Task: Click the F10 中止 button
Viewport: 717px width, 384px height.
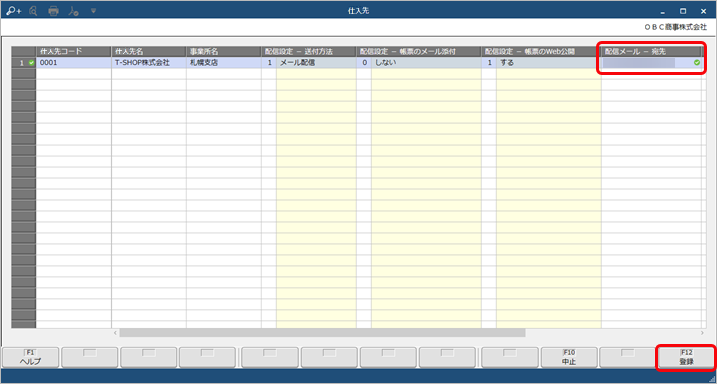Action: tap(569, 357)
